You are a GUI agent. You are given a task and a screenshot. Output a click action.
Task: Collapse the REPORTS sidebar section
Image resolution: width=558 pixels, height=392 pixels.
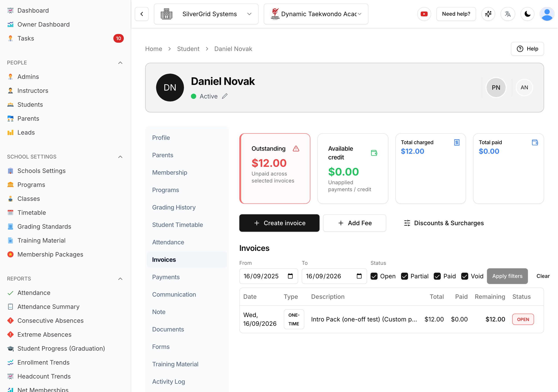coord(120,279)
